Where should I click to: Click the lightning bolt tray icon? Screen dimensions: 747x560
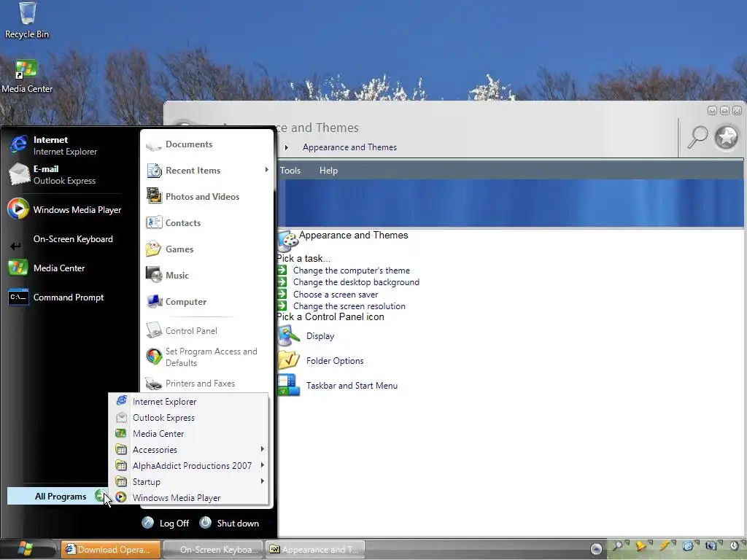pyautogui.click(x=665, y=545)
